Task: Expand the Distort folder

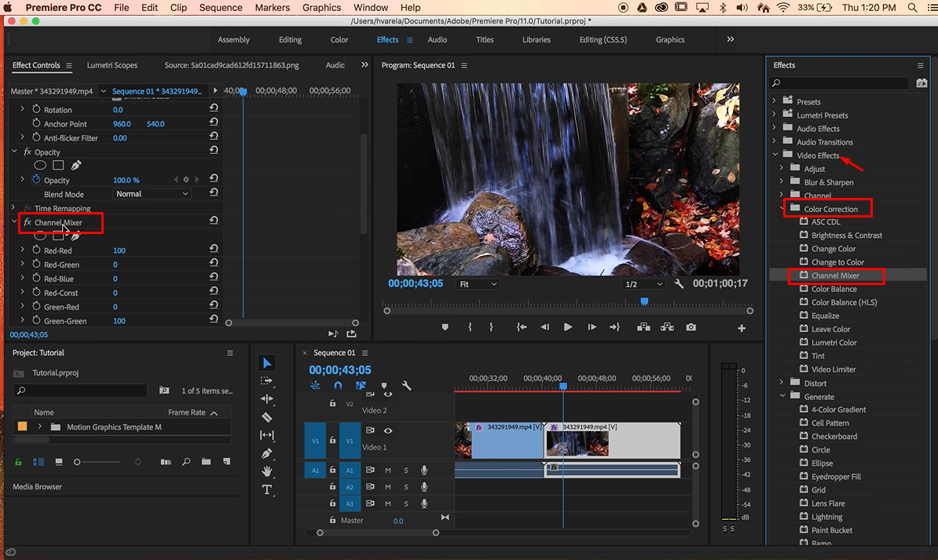Action: tap(781, 382)
